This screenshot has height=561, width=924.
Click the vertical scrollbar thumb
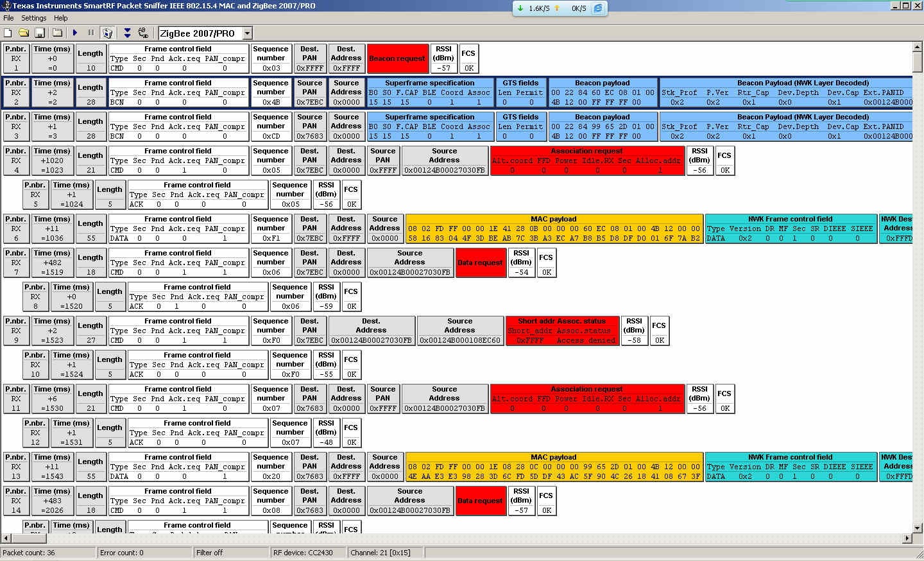point(918,62)
